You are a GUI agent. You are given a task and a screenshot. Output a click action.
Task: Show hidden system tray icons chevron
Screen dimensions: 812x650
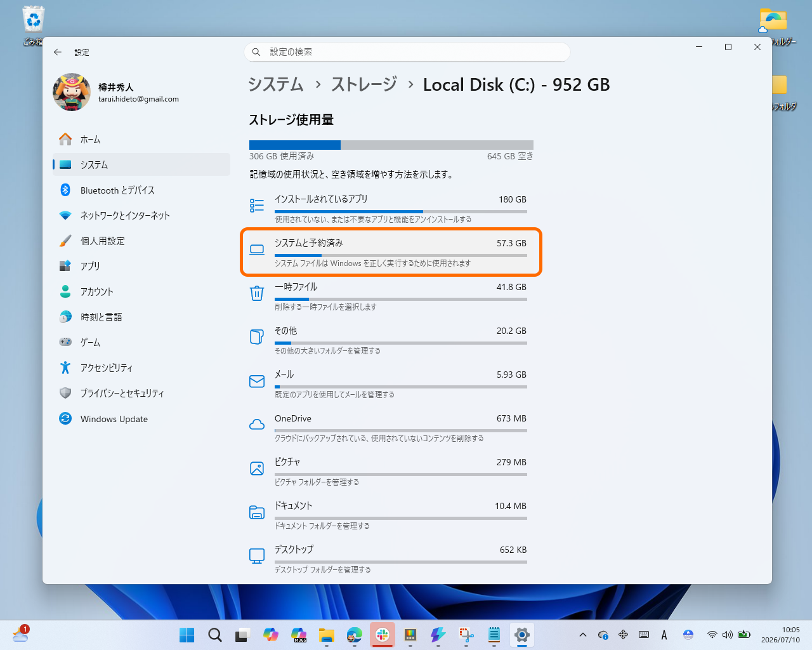point(582,635)
